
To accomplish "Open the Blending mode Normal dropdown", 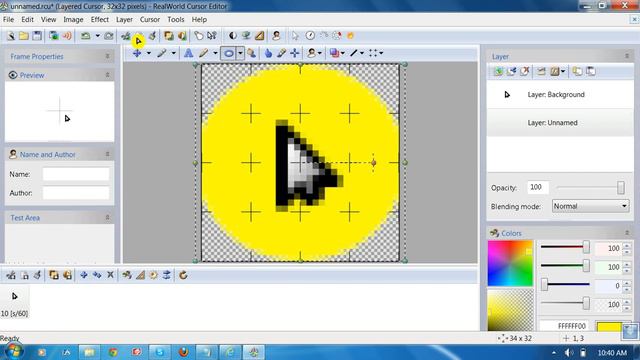I will tap(590, 206).
